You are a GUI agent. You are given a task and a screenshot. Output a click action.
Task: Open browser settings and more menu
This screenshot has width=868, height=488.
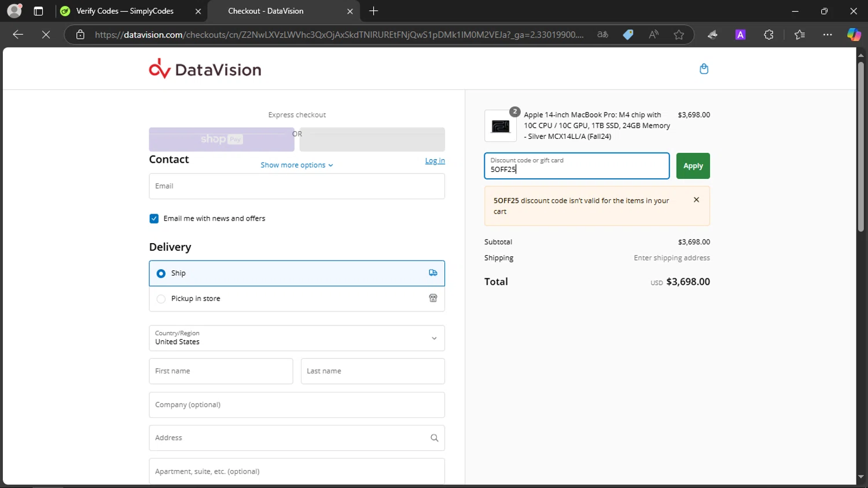[x=827, y=35]
